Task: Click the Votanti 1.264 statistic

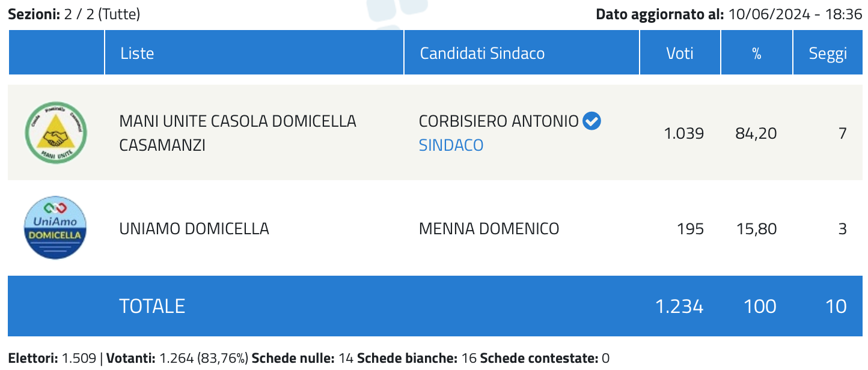Action: point(175,359)
